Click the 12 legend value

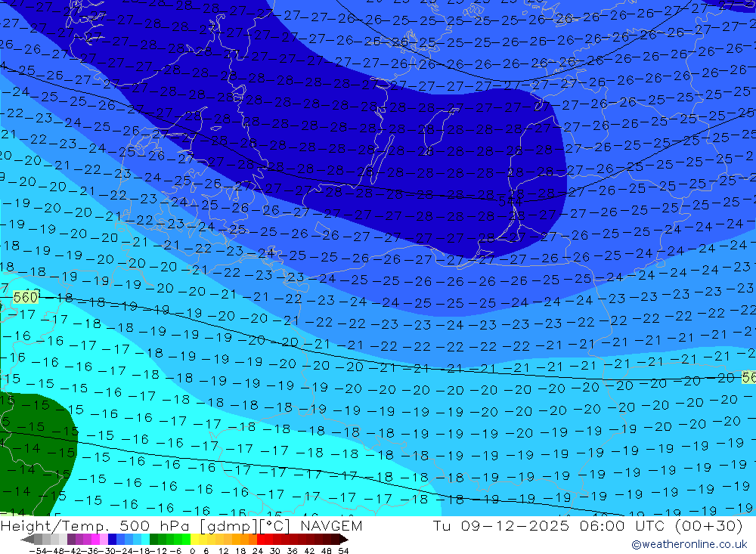[224, 551]
